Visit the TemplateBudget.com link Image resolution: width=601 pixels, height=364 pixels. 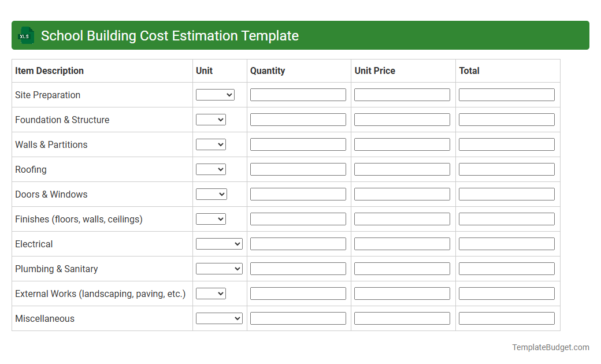(551, 347)
